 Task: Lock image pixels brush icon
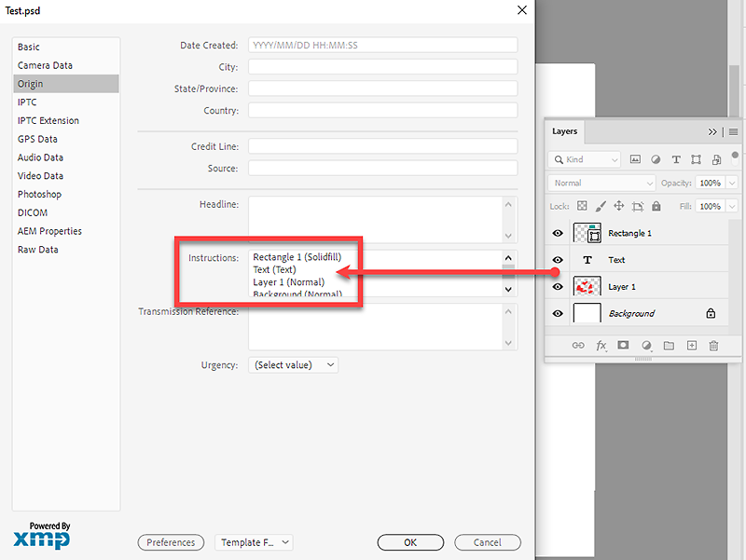(601, 206)
